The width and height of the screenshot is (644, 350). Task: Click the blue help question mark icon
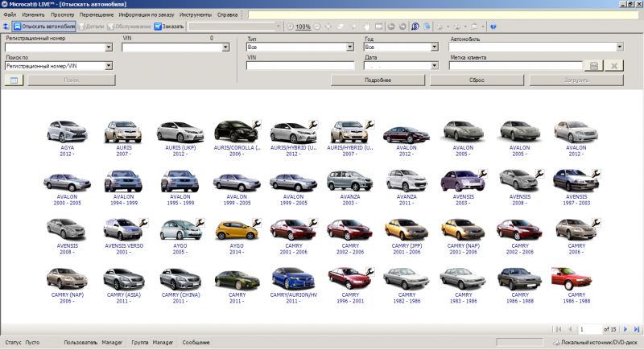click(x=493, y=27)
